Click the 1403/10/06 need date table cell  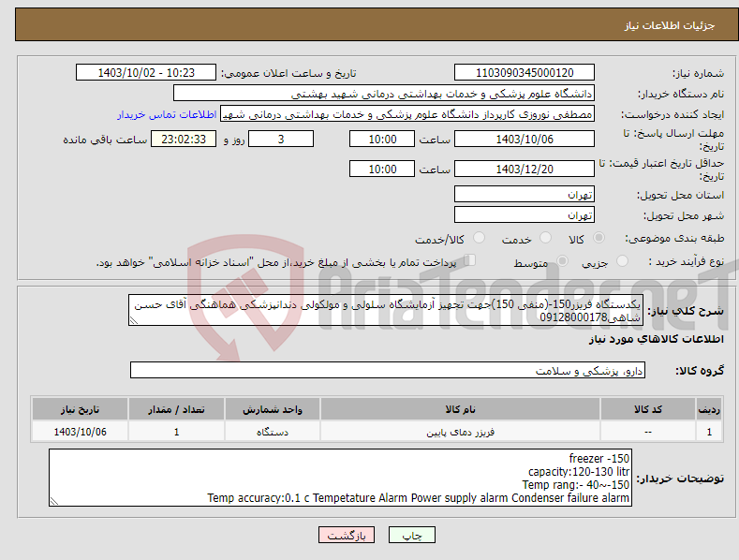click(80, 432)
